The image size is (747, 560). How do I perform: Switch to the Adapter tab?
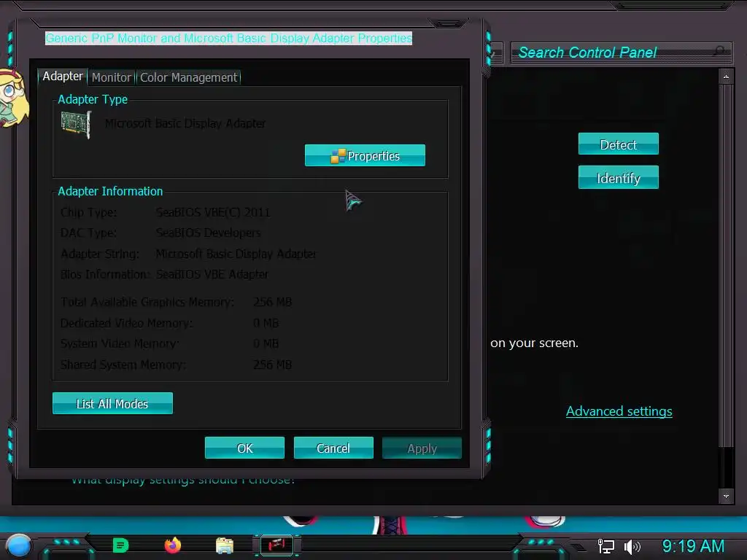pos(63,76)
